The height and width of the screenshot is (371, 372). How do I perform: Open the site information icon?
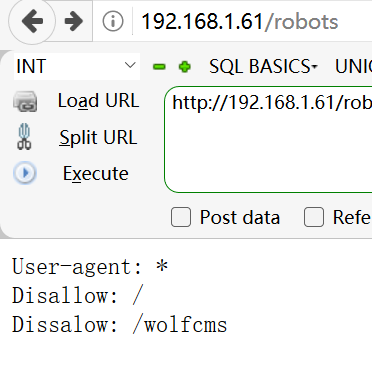113,22
